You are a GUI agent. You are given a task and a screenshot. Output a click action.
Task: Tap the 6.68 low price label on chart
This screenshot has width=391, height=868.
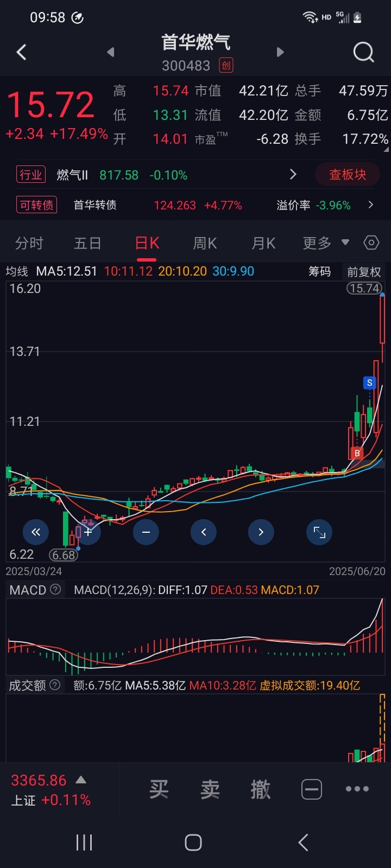click(x=64, y=555)
